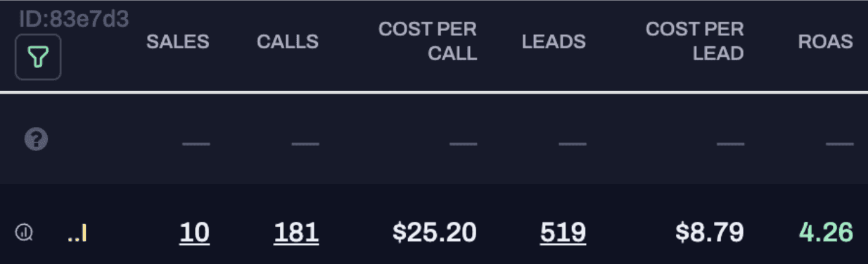This screenshot has height=264, width=868.
Task: Select the ID:83e7d3 label
Action: (74, 19)
